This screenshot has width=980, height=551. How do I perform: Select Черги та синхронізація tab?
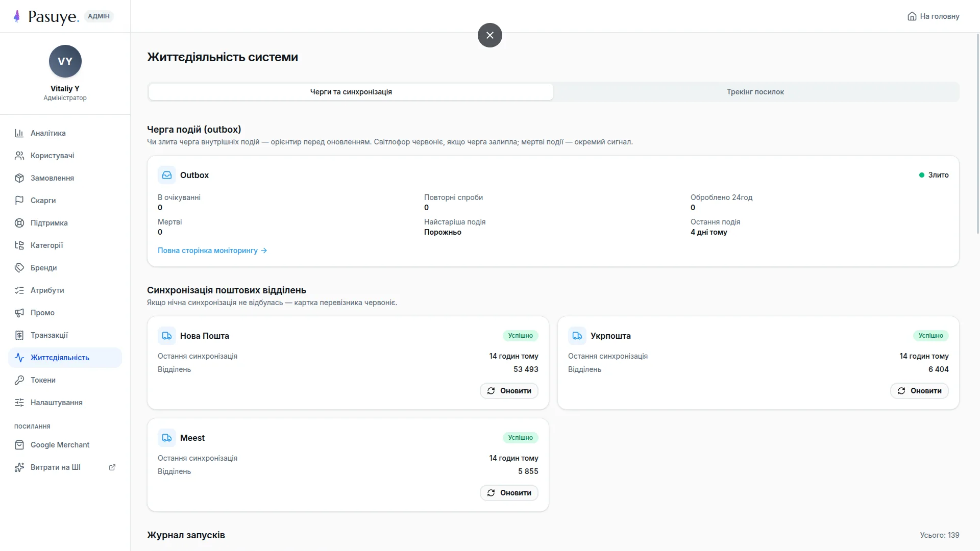tap(351, 92)
